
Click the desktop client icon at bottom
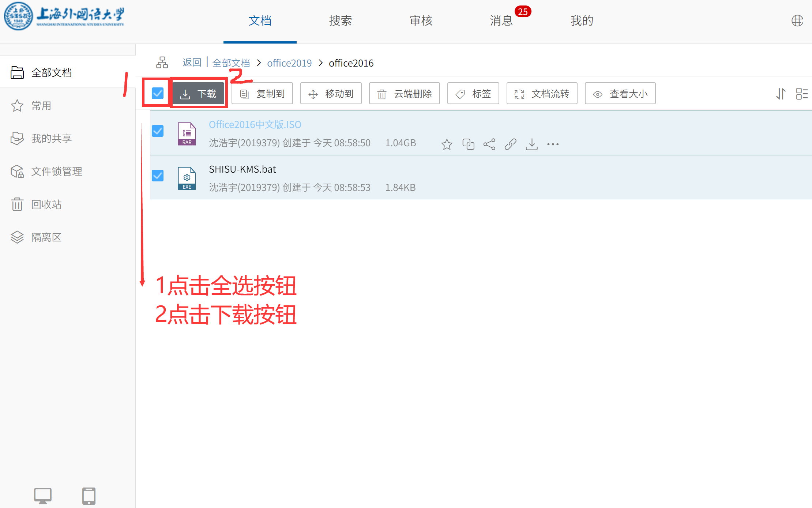(43, 496)
